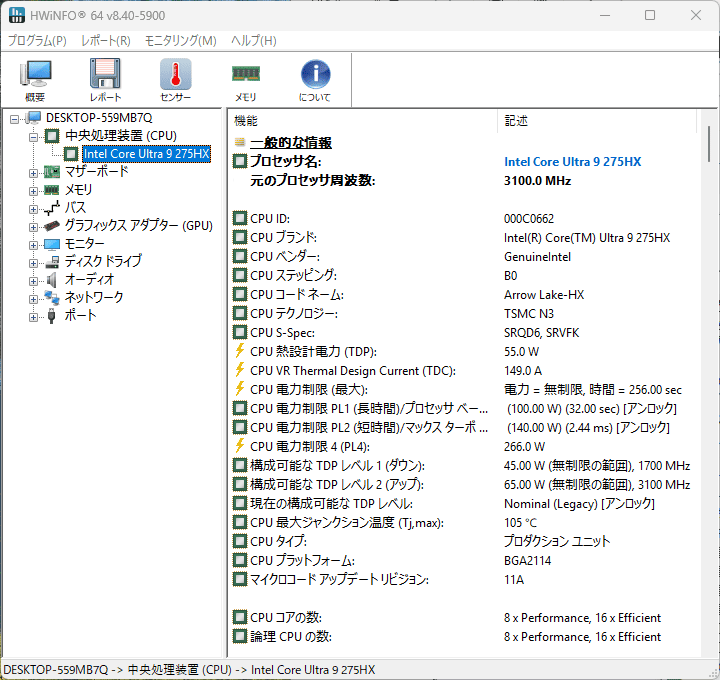Click the メモリ memory module toolbar icon
The width and height of the screenshot is (720, 680).
245,80
